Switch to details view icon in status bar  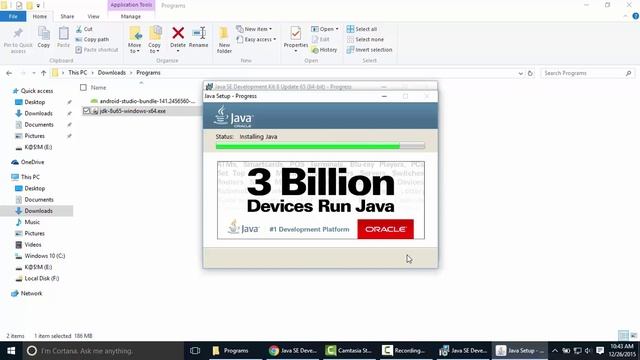pyautogui.click(x=623, y=336)
